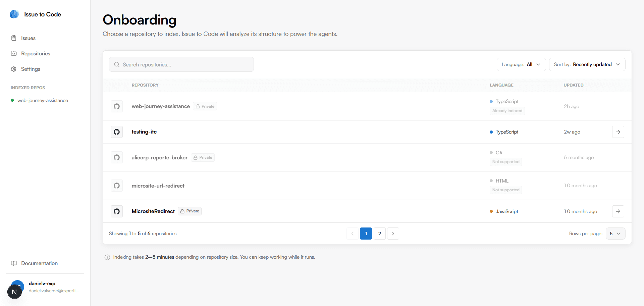The width and height of the screenshot is (644, 306).
Task: Click the Onboarding page heading
Action: tap(140, 20)
